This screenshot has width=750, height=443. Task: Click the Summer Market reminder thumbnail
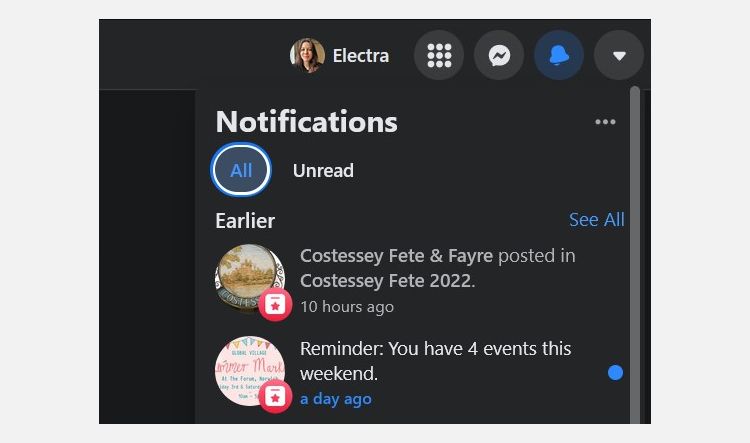(246, 366)
